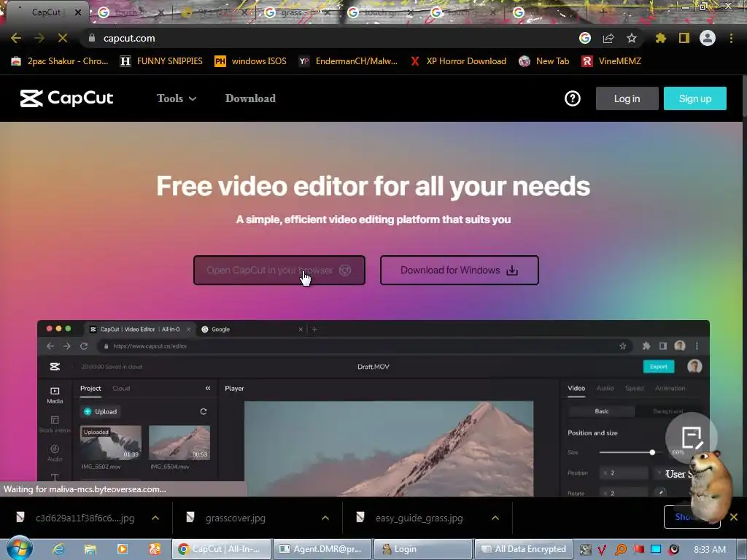The width and height of the screenshot is (747, 560).
Task: Expand the Tools dropdown menu
Action: point(177,98)
